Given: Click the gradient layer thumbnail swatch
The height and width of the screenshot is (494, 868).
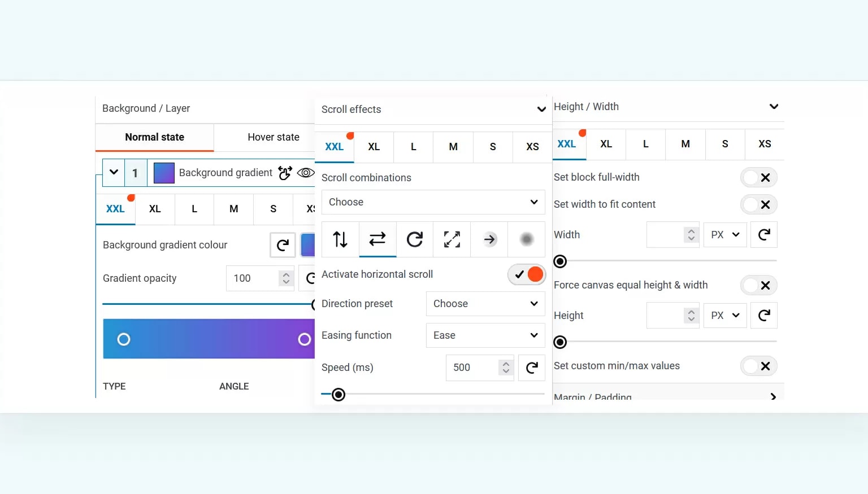Looking at the screenshot, I should pos(164,173).
